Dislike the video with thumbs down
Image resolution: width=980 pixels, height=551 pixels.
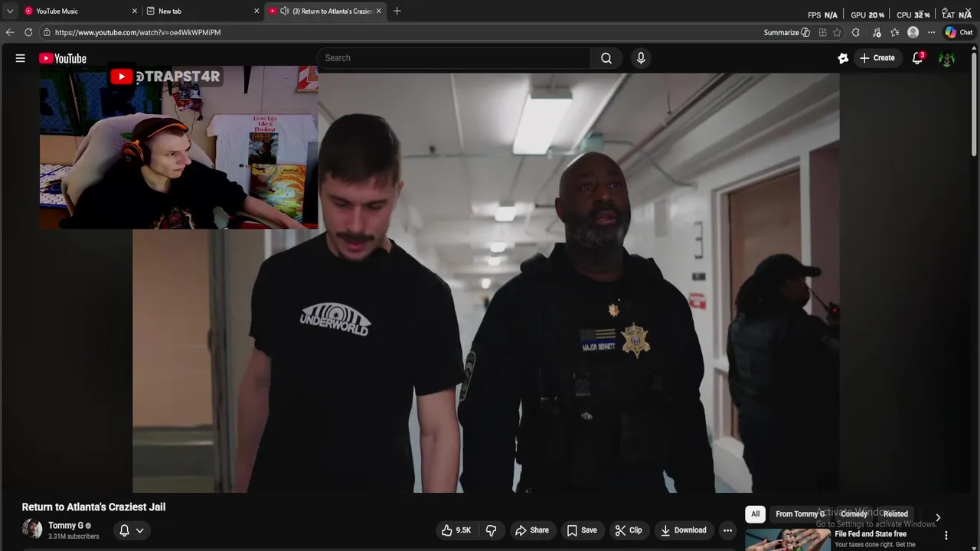point(492,530)
